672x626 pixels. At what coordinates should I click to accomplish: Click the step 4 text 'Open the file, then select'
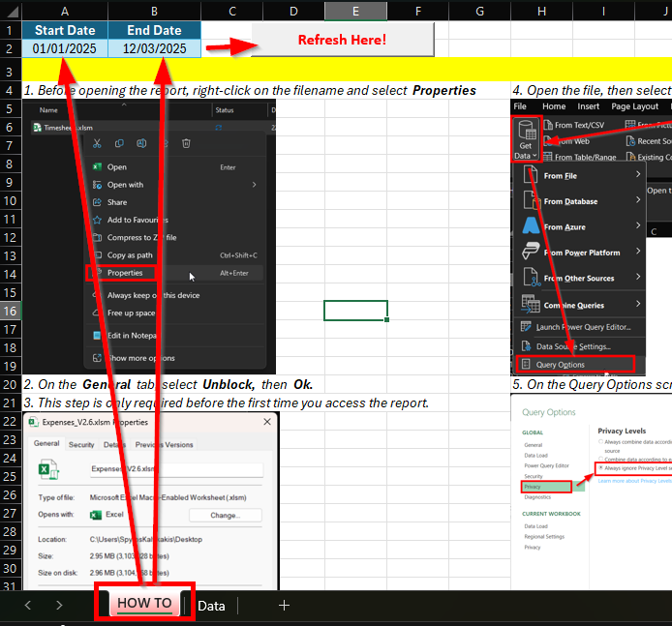pyautogui.click(x=593, y=90)
